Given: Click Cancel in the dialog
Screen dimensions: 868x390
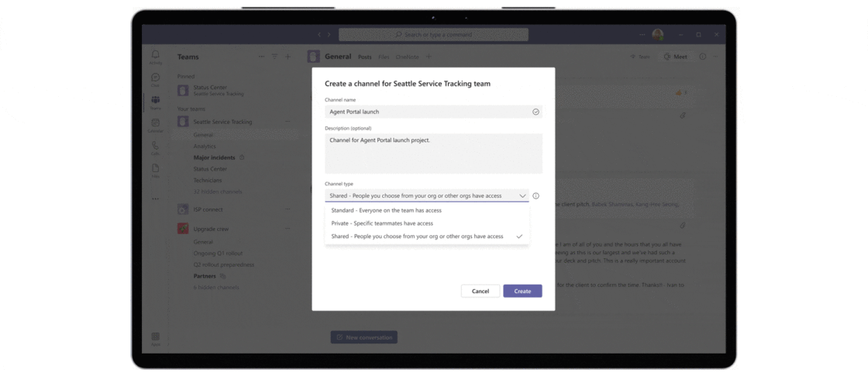Looking at the screenshot, I should click(x=480, y=291).
